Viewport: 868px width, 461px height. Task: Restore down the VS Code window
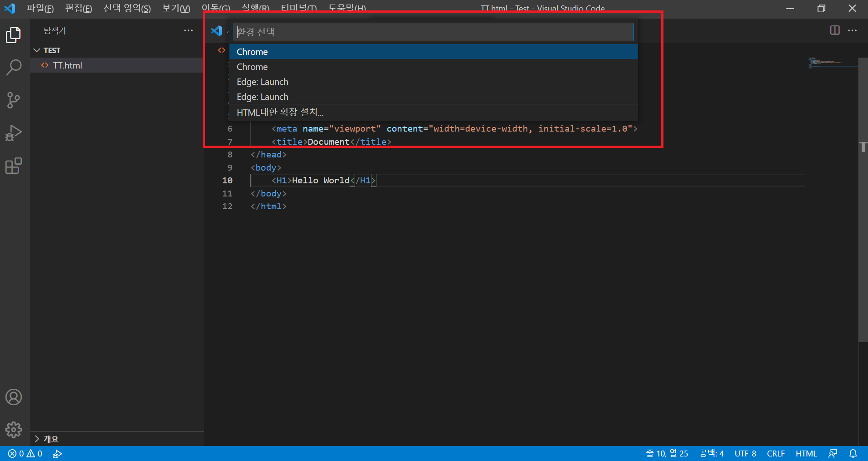click(x=821, y=8)
